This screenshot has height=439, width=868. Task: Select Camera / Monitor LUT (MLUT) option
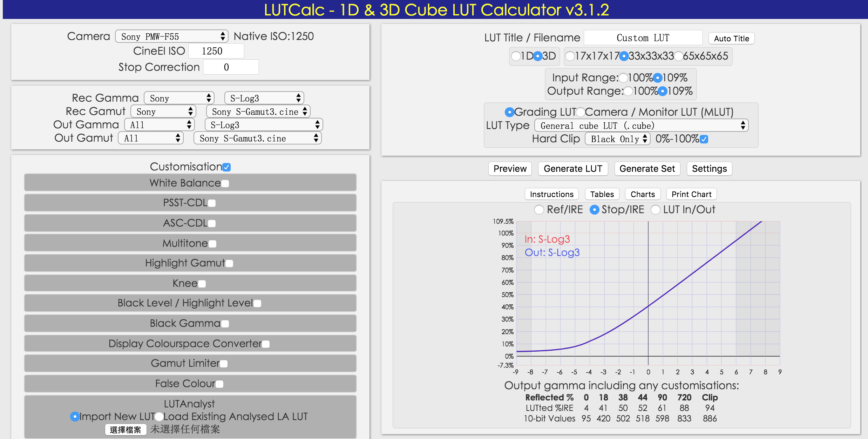(581, 112)
